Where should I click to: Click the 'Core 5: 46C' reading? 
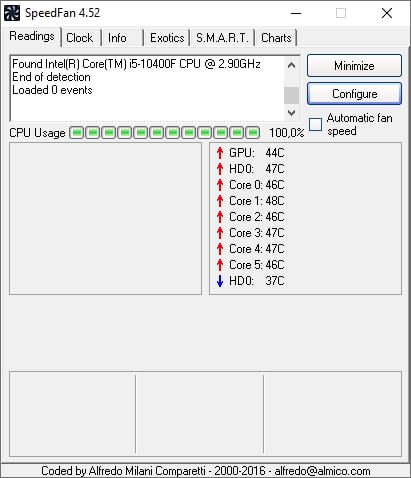coord(257,265)
